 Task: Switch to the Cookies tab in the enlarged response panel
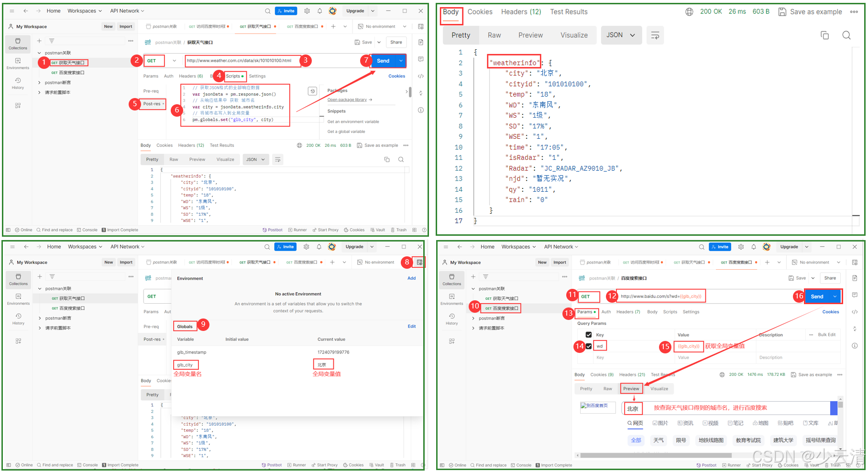480,12
